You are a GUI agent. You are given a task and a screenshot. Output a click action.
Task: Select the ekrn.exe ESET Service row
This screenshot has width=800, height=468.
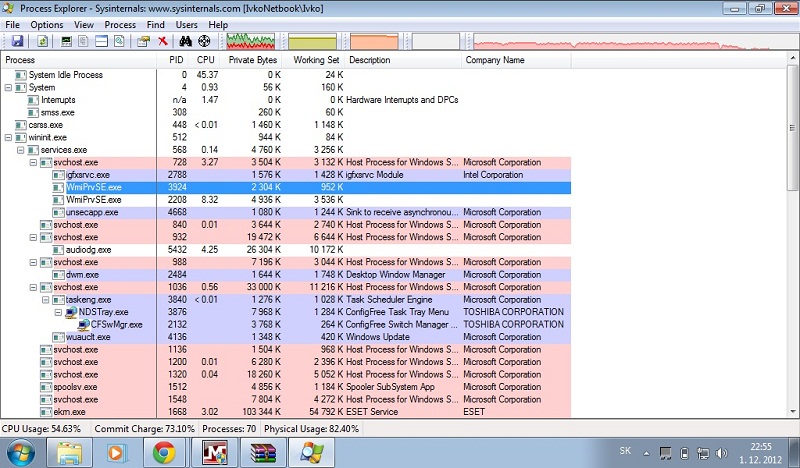[69, 411]
